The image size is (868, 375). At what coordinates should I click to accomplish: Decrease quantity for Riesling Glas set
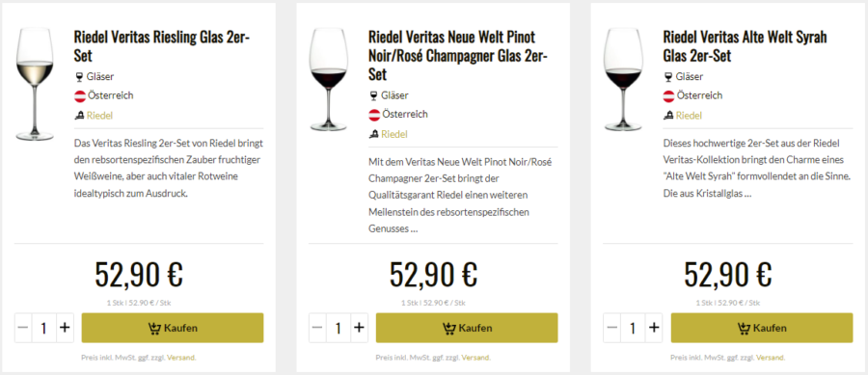[x=23, y=328]
